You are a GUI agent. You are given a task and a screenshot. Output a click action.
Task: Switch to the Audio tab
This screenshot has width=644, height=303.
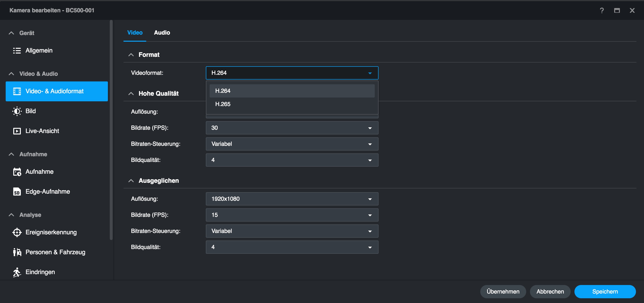tap(162, 32)
